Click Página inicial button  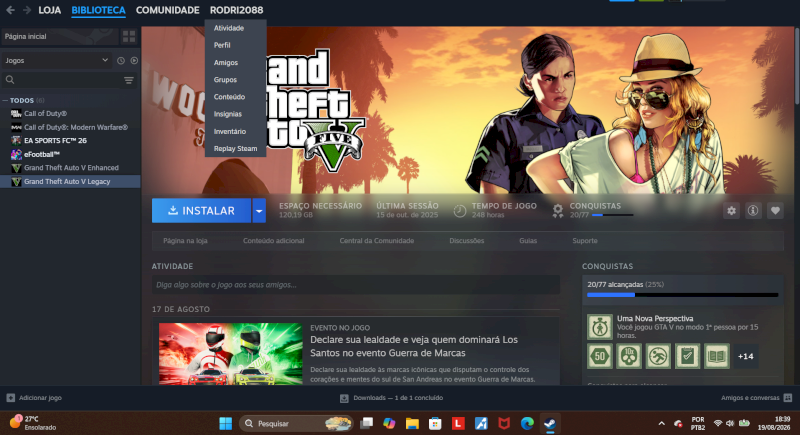59,36
